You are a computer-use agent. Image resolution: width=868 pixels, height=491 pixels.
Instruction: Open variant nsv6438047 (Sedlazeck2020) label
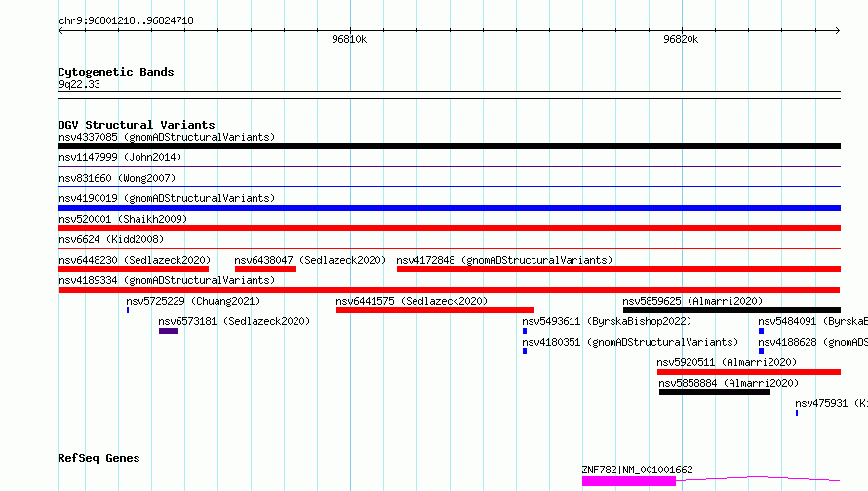pyautogui.click(x=310, y=260)
